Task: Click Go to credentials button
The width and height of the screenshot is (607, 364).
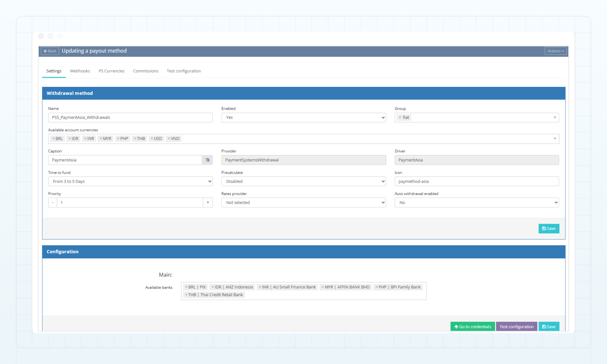Action: click(x=473, y=327)
